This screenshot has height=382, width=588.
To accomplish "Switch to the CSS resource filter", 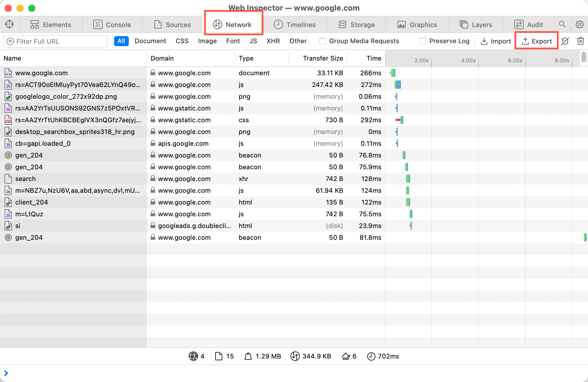I will click(x=182, y=41).
